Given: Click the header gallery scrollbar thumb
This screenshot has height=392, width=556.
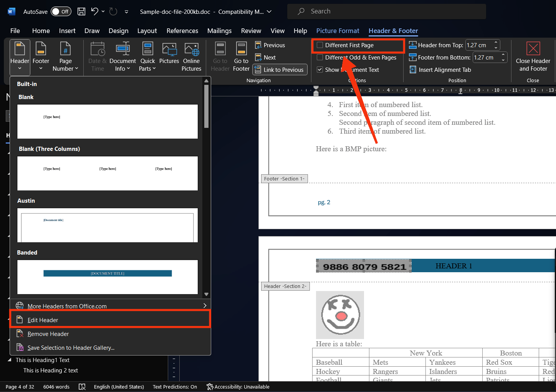Looking at the screenshot, I should [206, 106].
